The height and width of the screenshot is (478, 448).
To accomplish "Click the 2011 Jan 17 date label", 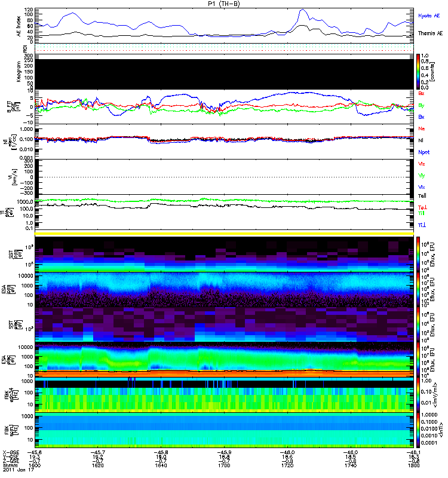I will [19, 470].
